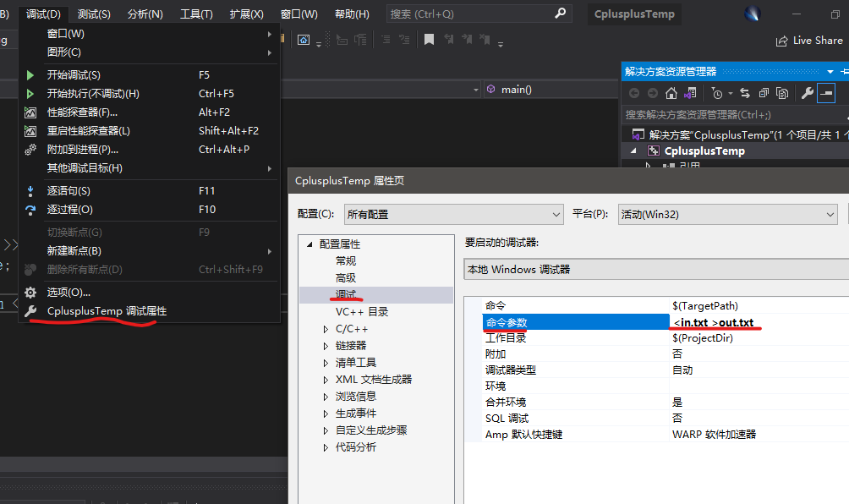Image resolution: width=849 pixels, height=504 pixels.
Task: Expand the XML 文档生成器 node
Action: [x=326, y=380]
